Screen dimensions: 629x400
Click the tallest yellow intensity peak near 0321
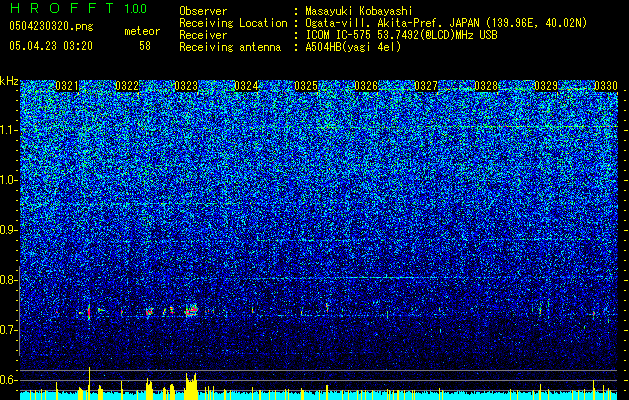[x=89, y=383]
